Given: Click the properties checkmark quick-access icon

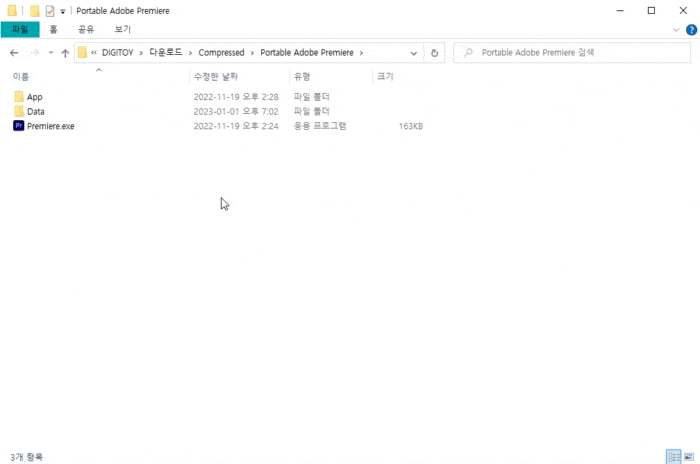Looking at the screenshot, I should coord(50,11).
